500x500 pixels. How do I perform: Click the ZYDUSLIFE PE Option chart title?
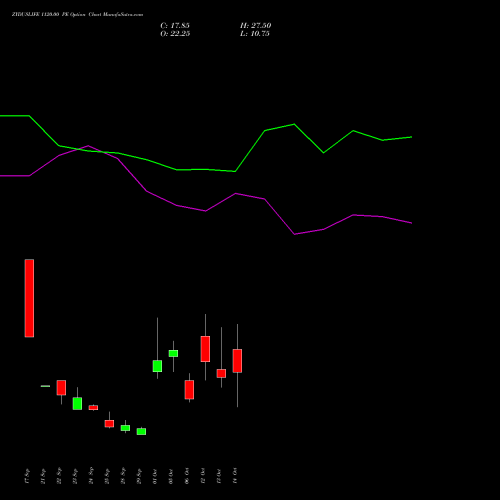77,14
